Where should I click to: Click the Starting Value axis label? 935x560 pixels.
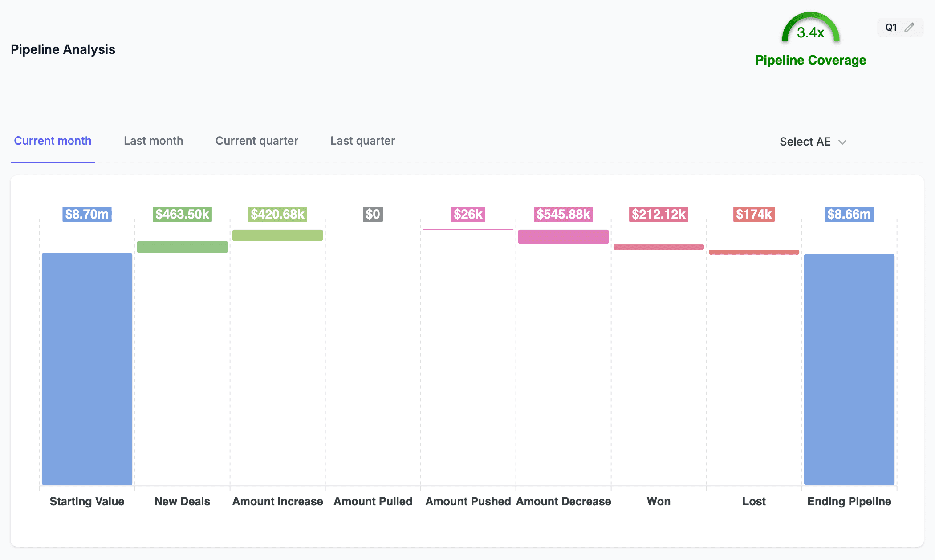pyautogui.click(x=87, y=501)
